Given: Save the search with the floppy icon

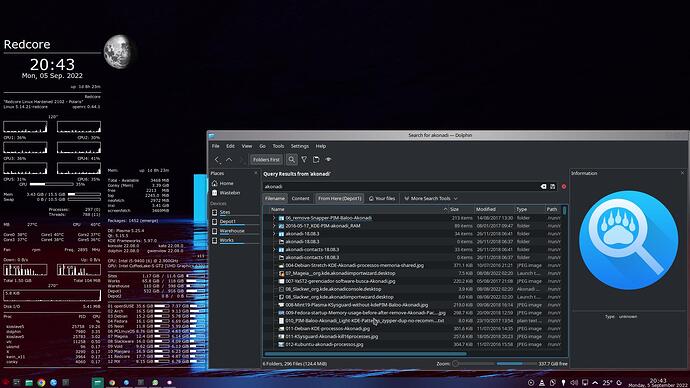Looking at the screenshot, I should coord(553,187).
